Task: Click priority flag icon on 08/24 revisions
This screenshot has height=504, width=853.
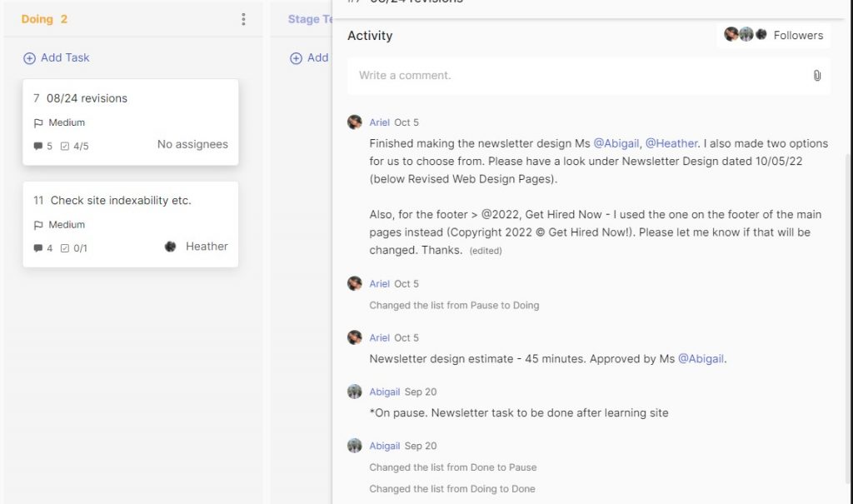Action: pos(38,122)
